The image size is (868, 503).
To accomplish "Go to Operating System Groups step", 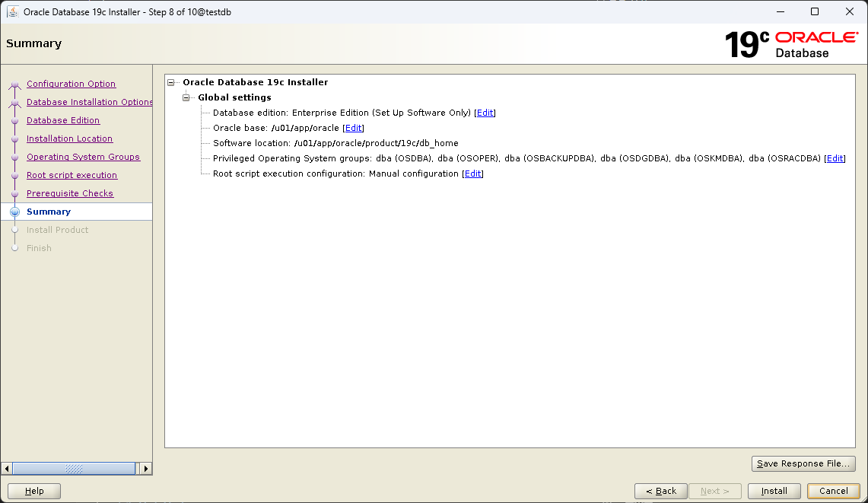I will pos(83,157).
